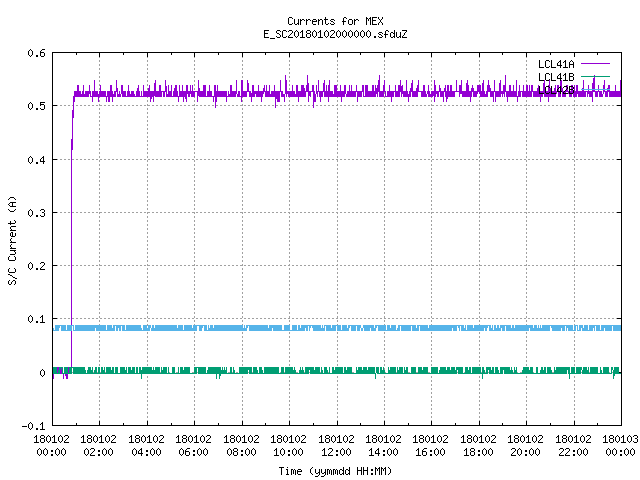Click the 180102 06:00 x-axis tick label
Screen dimensions: 640x480
coord(194,446)
